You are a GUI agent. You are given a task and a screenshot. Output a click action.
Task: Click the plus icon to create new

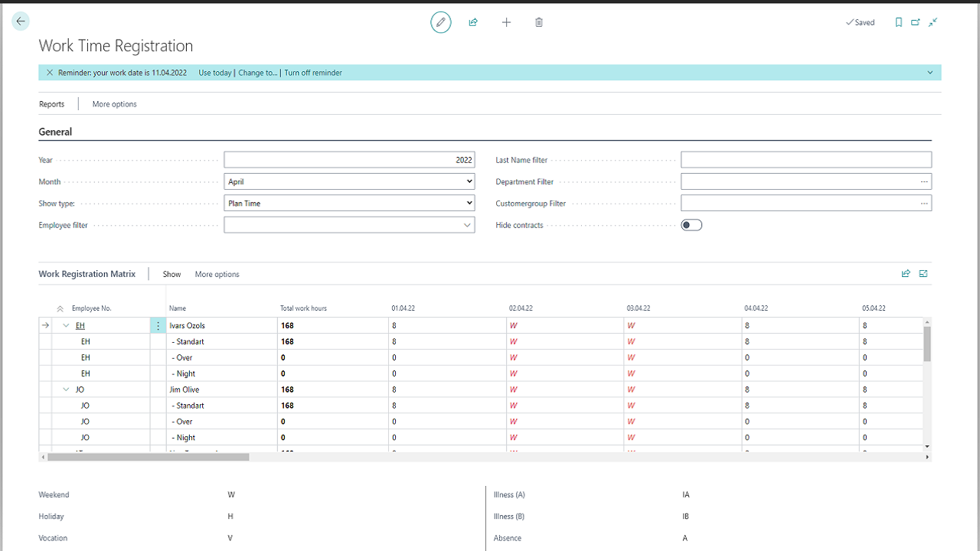coord(506,22)
